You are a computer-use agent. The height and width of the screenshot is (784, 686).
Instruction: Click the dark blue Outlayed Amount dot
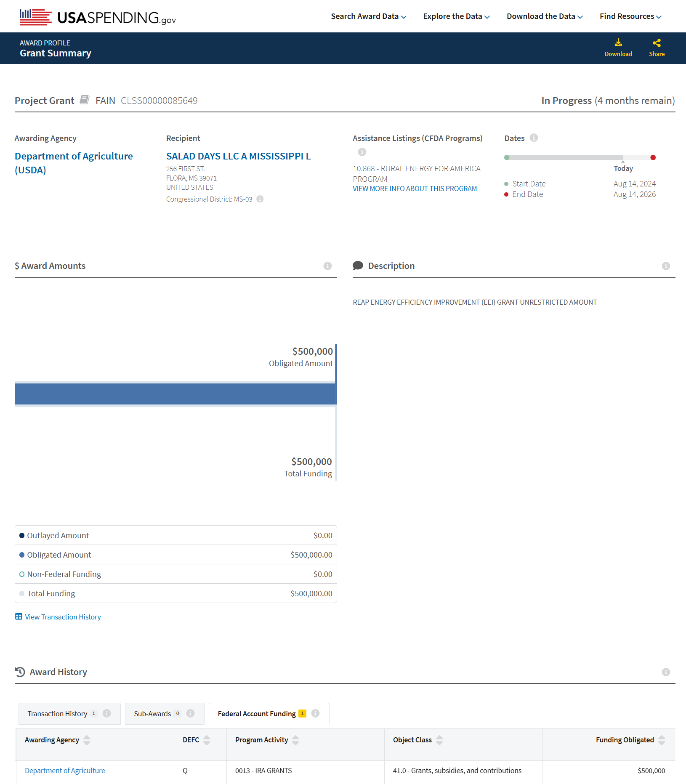point(22,536)
